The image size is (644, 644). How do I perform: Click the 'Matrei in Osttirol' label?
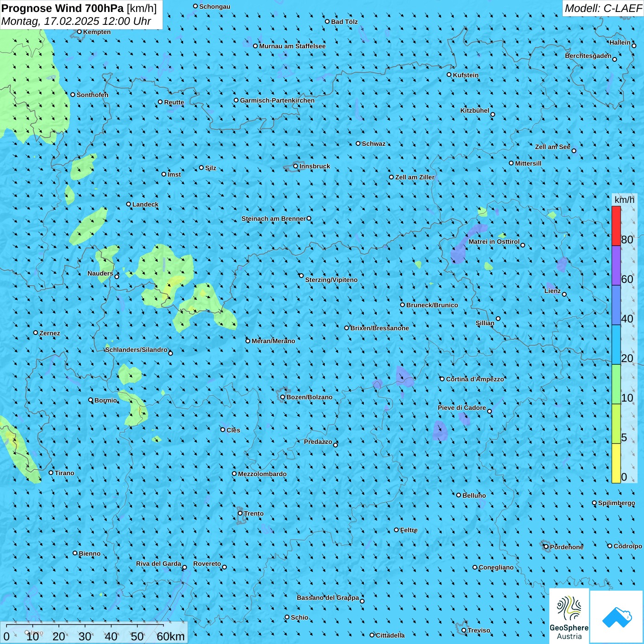[494, 241]
